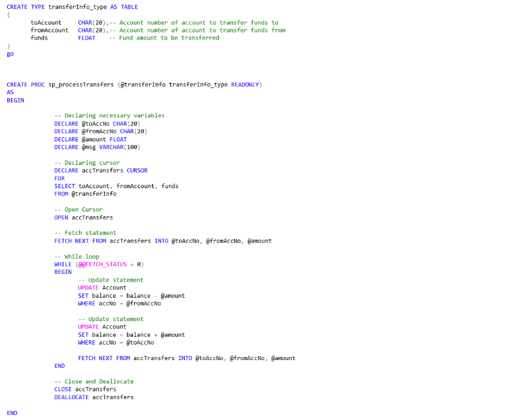Select the Close and Deallocate comment
This screenshot has height=420, width=518.
[94, 381]
